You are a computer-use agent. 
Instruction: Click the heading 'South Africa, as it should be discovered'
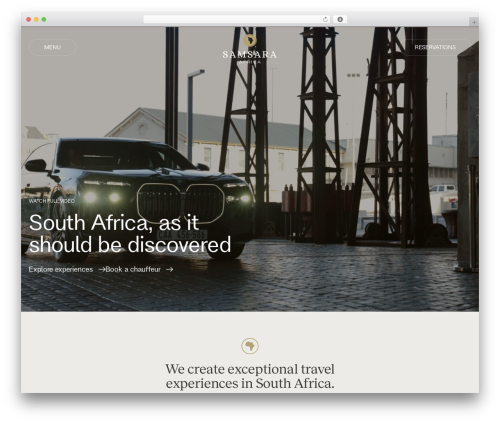(130, 233)
